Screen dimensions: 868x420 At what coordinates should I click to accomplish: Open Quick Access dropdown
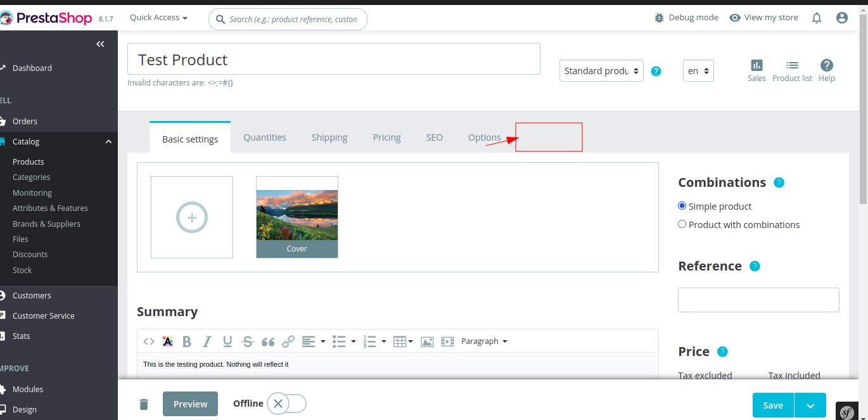tap(159, 18)
